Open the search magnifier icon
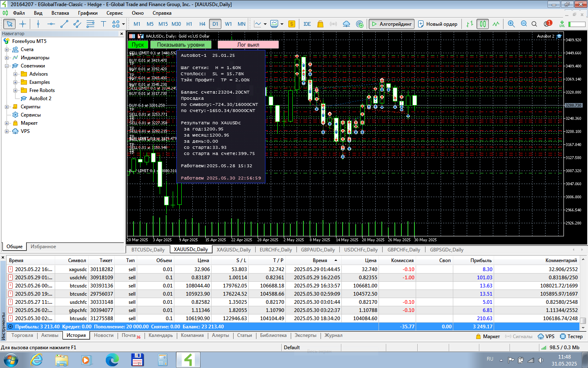Image resolution: width=588 pixels, height=368 pixels. pyautogui.click(x=534, y=24)
